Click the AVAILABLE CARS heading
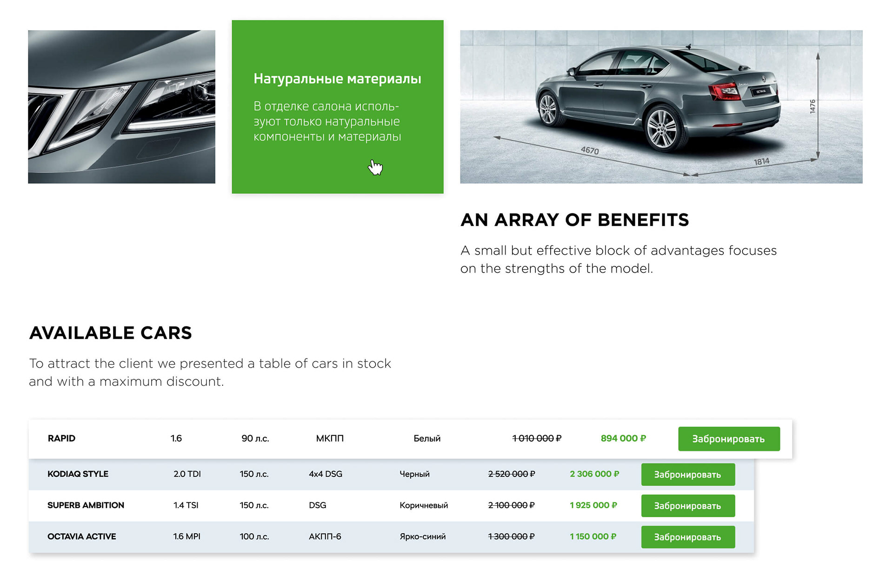The height and width of the screenshot is (588, 893). pos(111,333)
